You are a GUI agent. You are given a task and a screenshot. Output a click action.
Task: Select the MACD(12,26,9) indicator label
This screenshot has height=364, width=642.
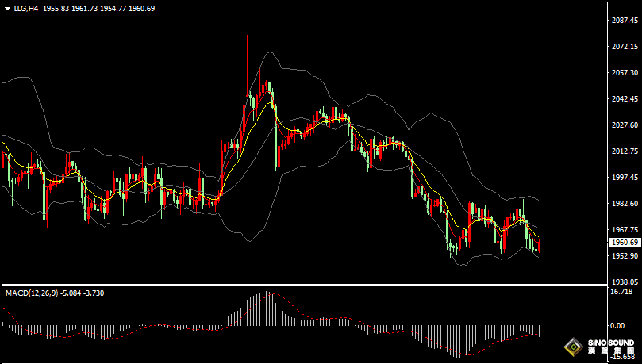32,293
